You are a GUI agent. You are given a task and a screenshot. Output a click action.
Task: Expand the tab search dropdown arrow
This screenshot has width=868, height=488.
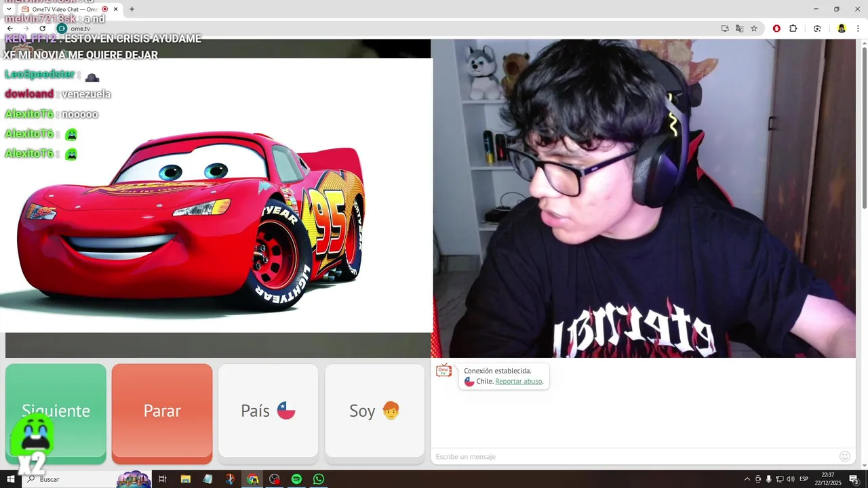point(8,9)
